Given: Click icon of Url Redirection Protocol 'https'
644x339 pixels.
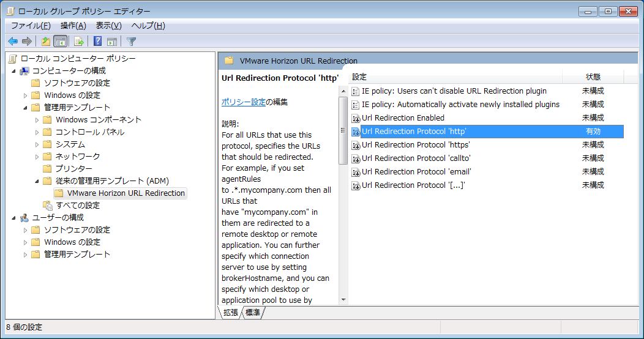Looking at the screenshot, I should pos(356,145).
